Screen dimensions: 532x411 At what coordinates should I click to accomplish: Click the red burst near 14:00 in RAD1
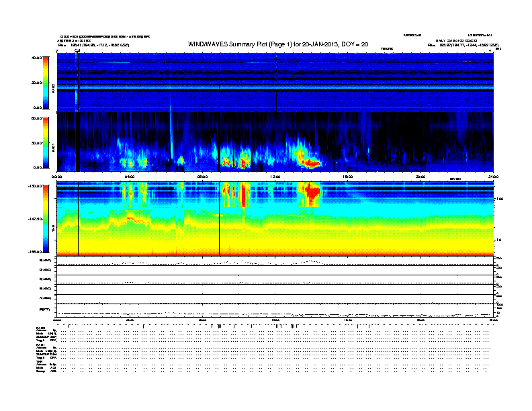click(311, 163)
